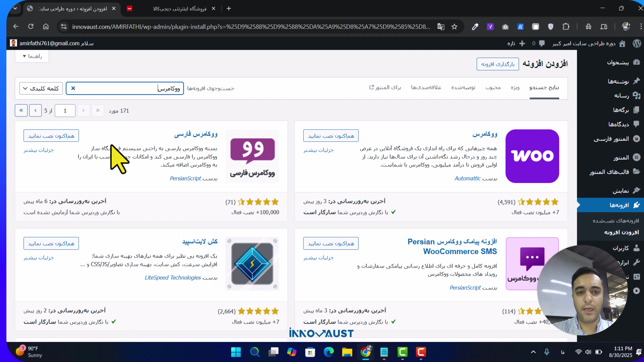Screen dimensions: 644x362
Task: Install ووکامرس فارسی with the install now button
Action: point(51,136)
